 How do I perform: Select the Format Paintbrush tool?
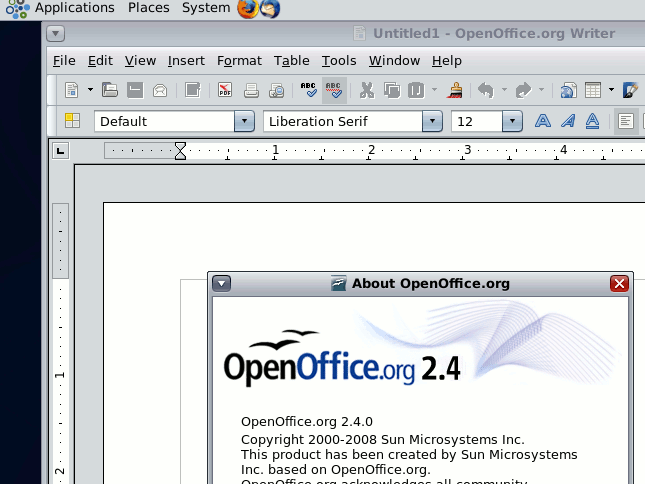455,90
